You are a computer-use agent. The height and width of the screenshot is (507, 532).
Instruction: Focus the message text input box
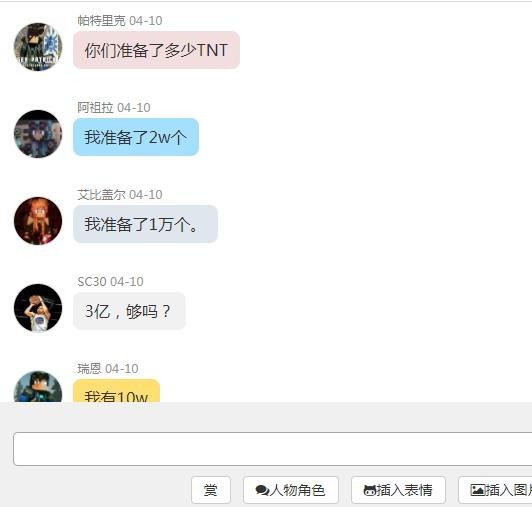coord(272,449)
